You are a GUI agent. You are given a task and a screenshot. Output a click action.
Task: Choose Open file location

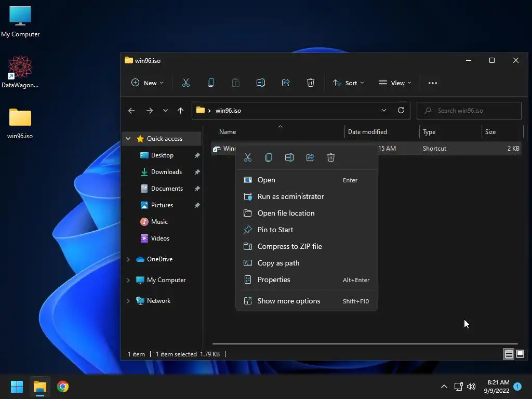point(307,213)
